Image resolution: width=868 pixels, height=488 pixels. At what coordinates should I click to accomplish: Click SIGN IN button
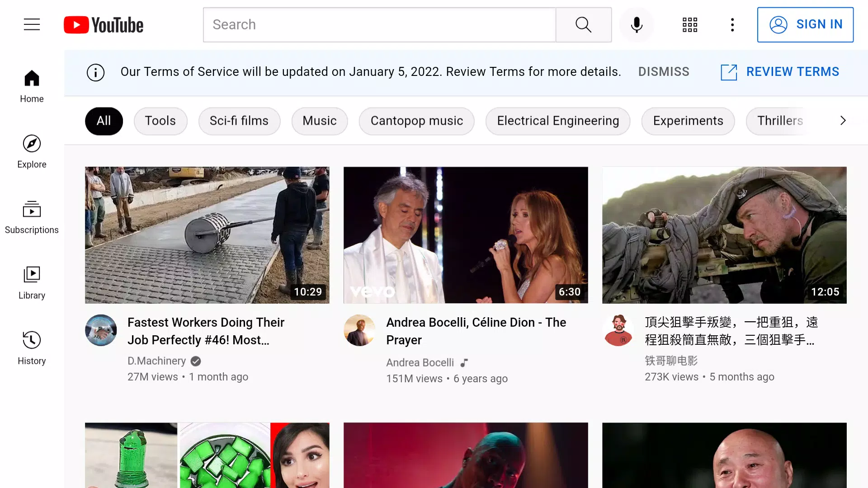pyautogui.click(x=805, y=24)
